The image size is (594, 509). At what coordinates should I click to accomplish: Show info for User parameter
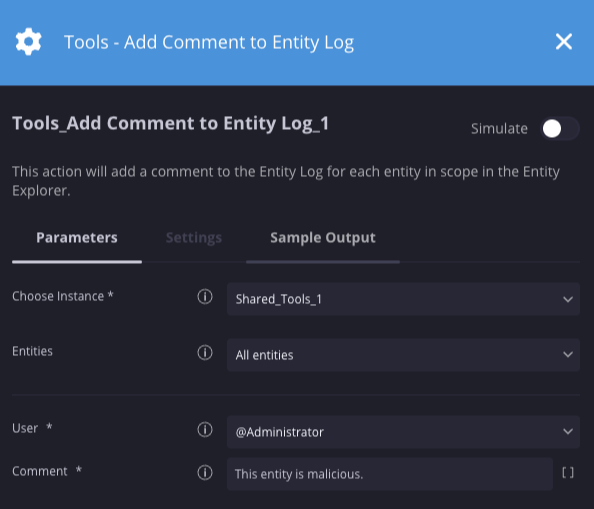[x=205, y=429]
